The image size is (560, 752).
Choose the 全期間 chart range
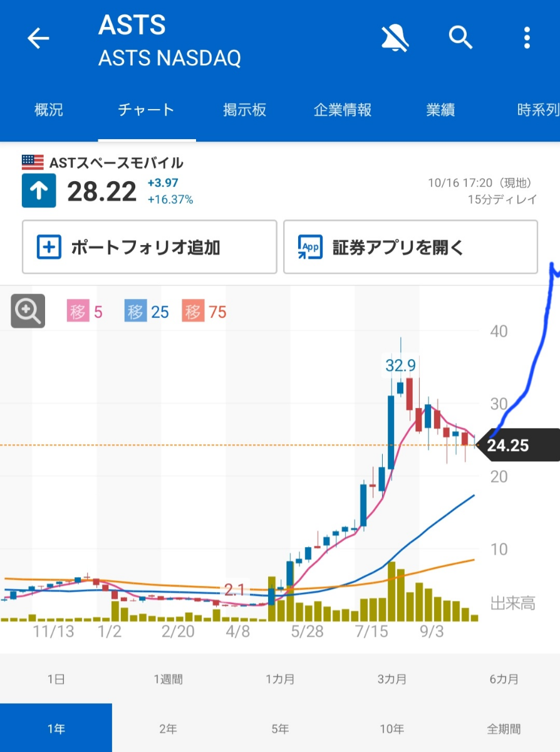(x=504, y=729)
